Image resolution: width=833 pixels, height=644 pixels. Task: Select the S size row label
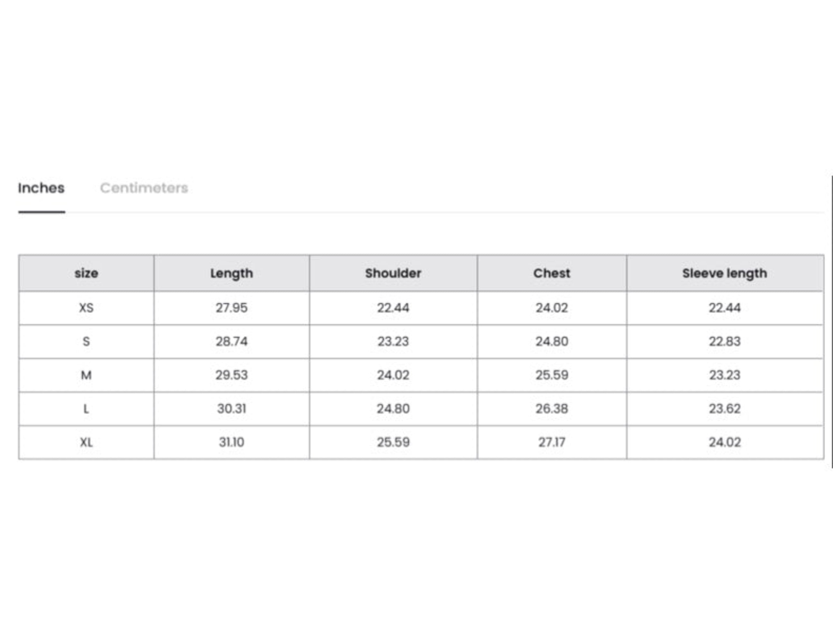86,341
